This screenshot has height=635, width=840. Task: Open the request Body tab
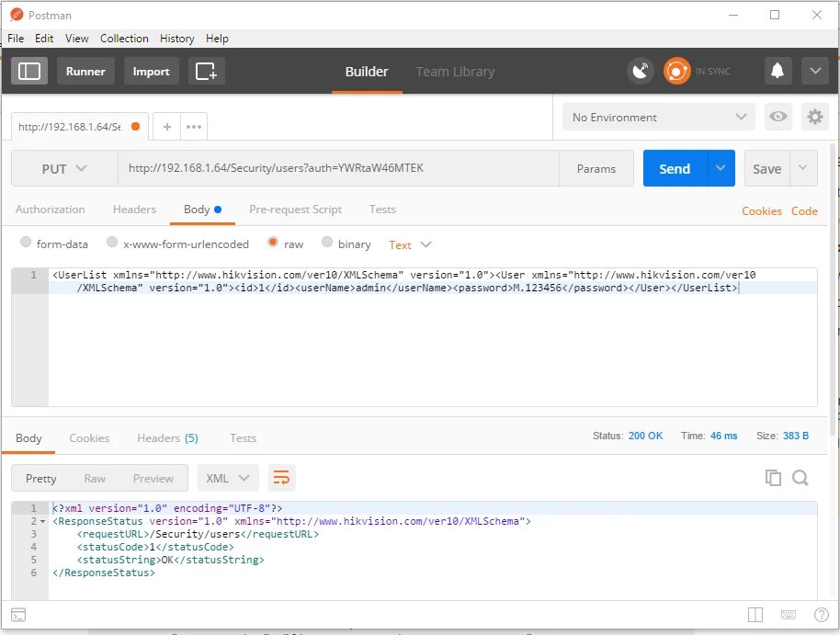202,210
